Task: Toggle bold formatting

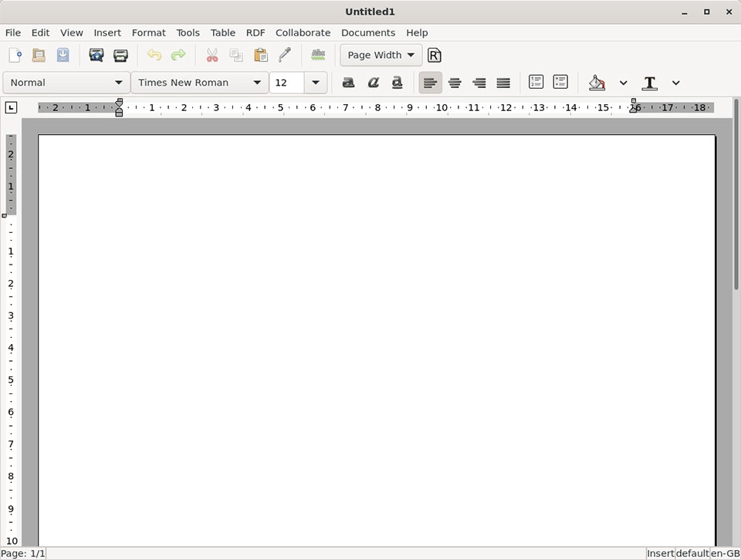Action: coord(349,83)
